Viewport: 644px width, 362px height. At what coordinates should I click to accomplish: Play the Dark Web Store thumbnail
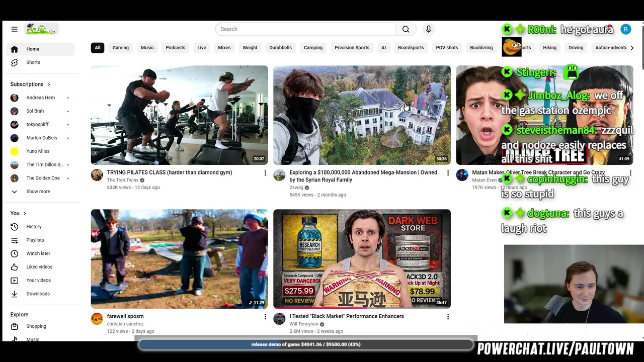[x=362, y=259]
